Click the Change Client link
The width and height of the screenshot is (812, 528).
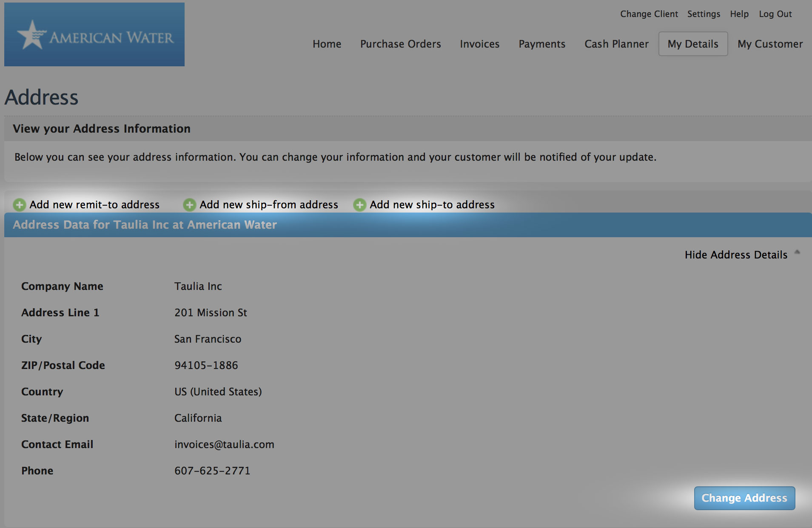click(x=649, y=14)
